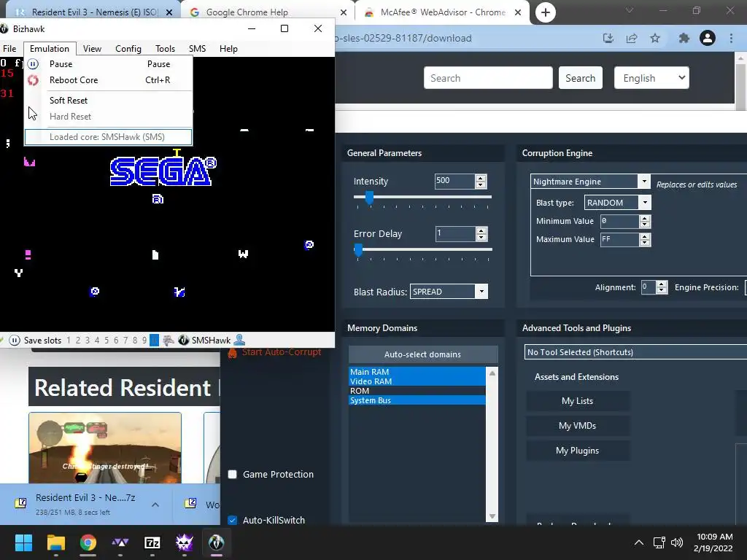Select save slot 5 in Bizhawk
Viewport: 747px width, 560px height.
click(107, 340)
